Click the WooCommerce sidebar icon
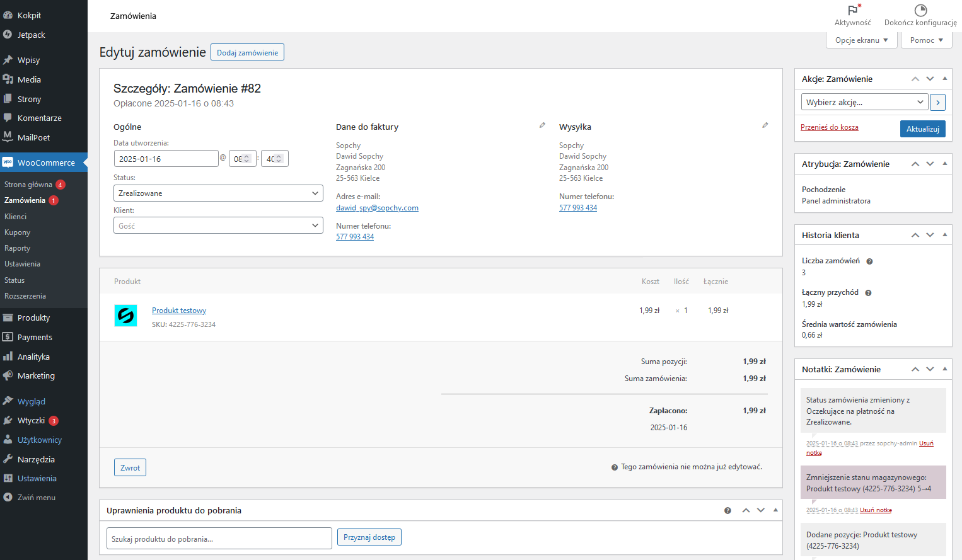This screenshot has width=962, height=560. pos(9,162)
